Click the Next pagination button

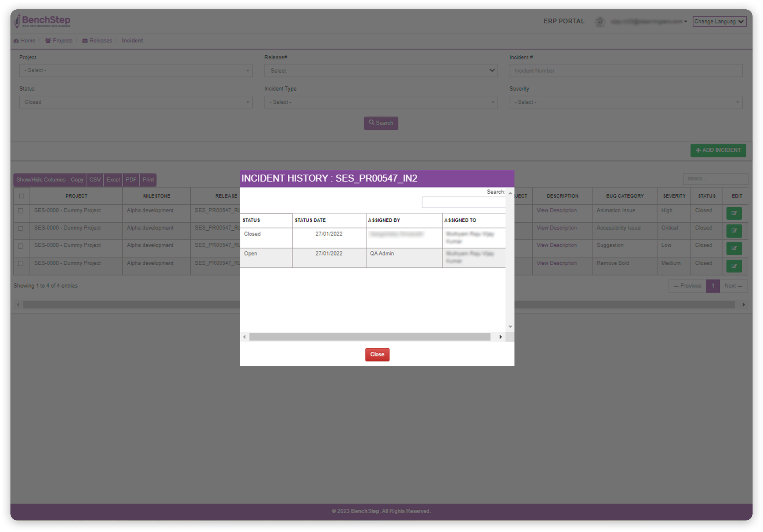[x=734, y=286]
